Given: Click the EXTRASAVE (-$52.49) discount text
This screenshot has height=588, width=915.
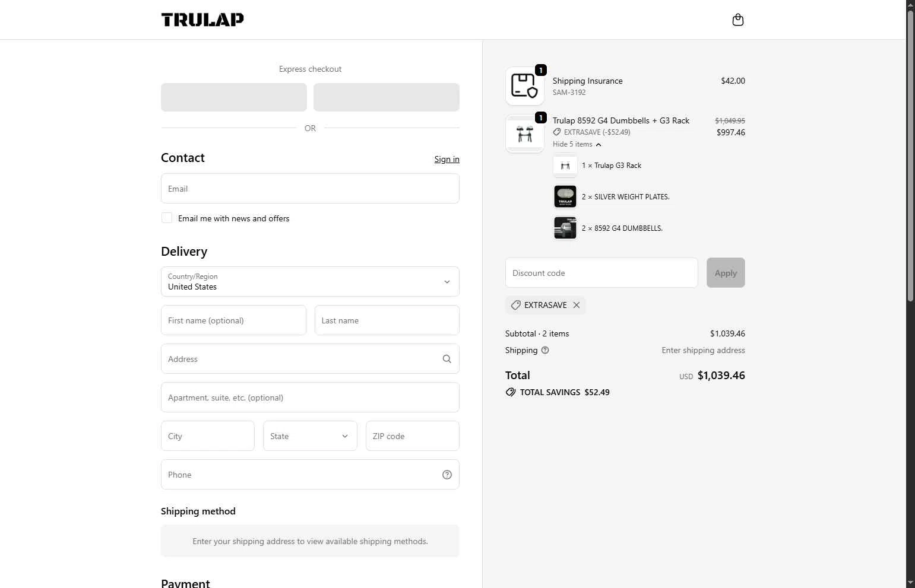Looking at the screenshot, I should 597,132.
